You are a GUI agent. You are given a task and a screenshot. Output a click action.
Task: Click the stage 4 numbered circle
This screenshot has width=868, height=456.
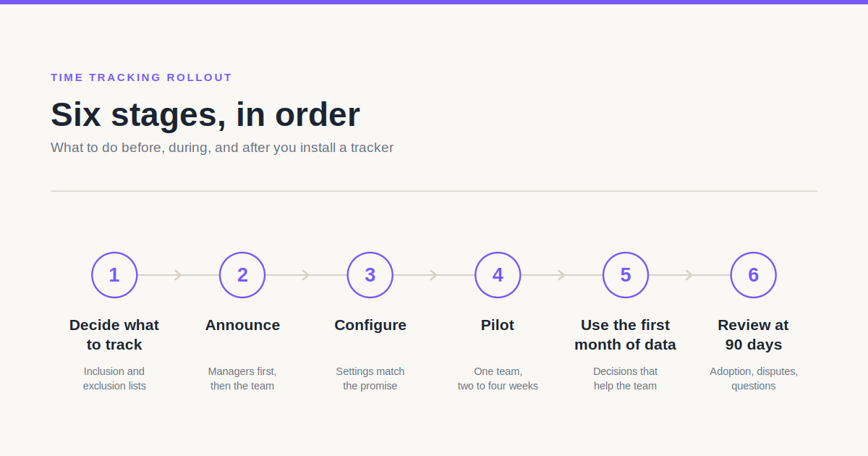(x=498, y=275)
